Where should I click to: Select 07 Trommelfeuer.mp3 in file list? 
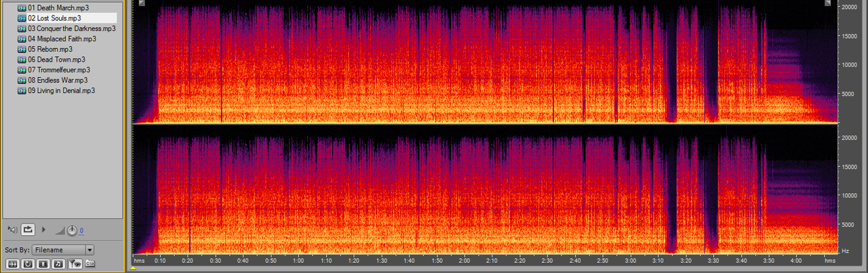[x=59, y=69]
